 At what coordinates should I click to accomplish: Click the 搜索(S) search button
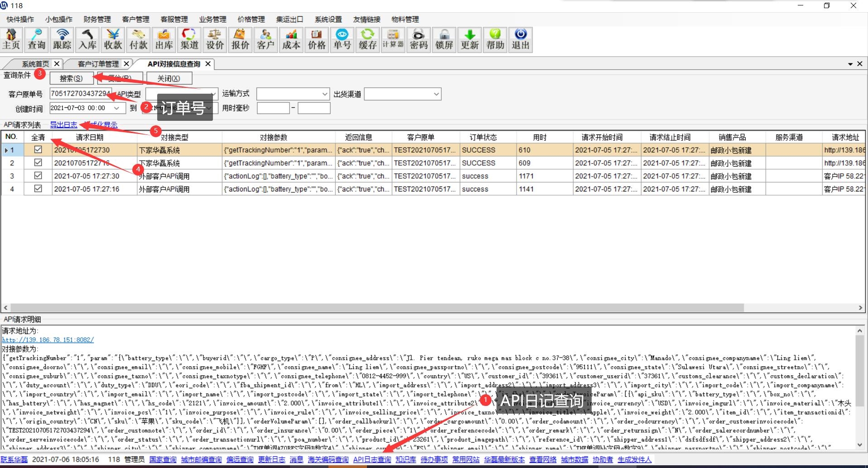click(x=72, y=78)
